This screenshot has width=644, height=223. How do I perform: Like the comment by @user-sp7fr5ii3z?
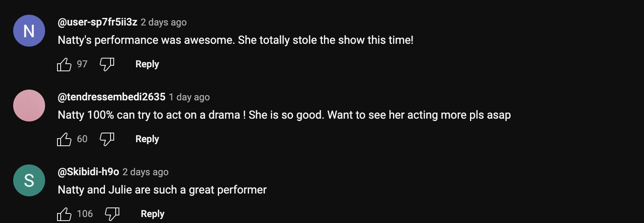click(64, 64)
